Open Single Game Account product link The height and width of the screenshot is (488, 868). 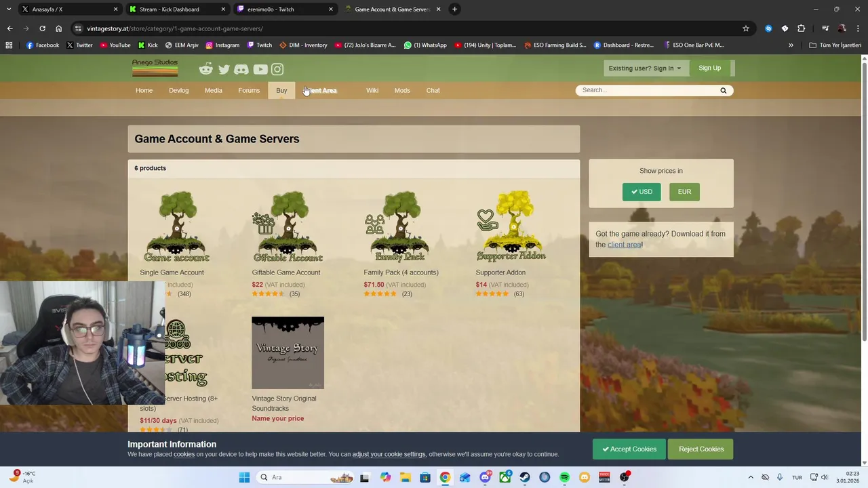click(172, 272)
